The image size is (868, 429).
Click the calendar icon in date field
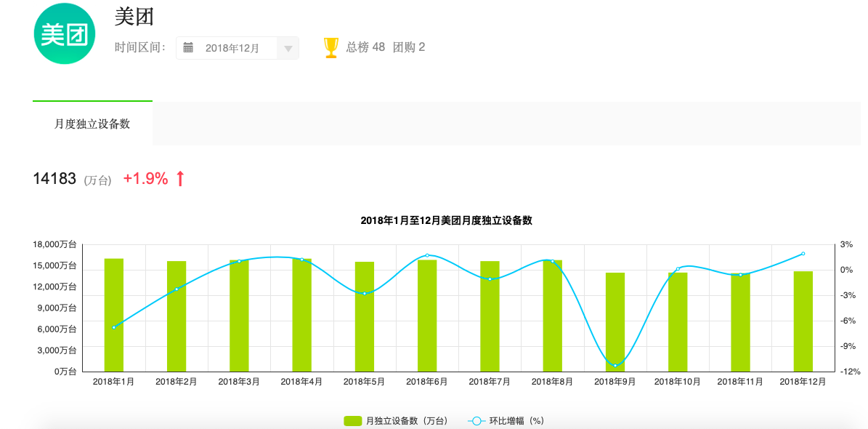click(x=188, y=48)
